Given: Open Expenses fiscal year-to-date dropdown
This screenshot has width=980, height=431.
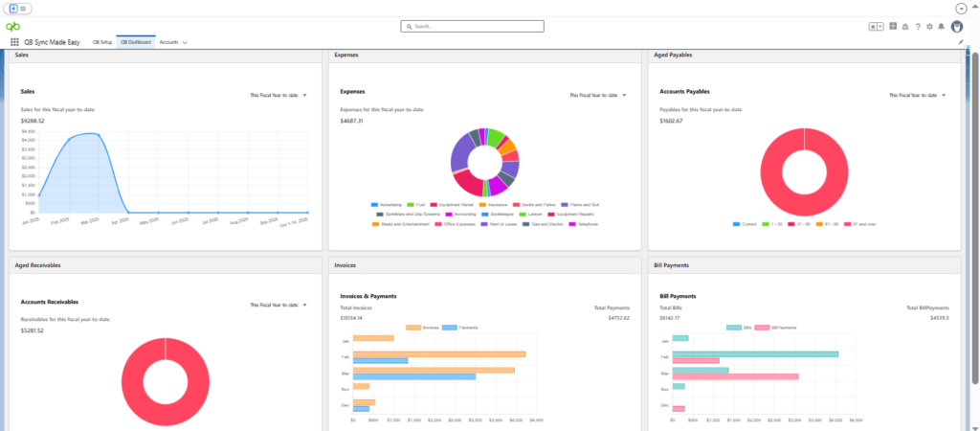Looking at the screenshot, I should 597,96.
